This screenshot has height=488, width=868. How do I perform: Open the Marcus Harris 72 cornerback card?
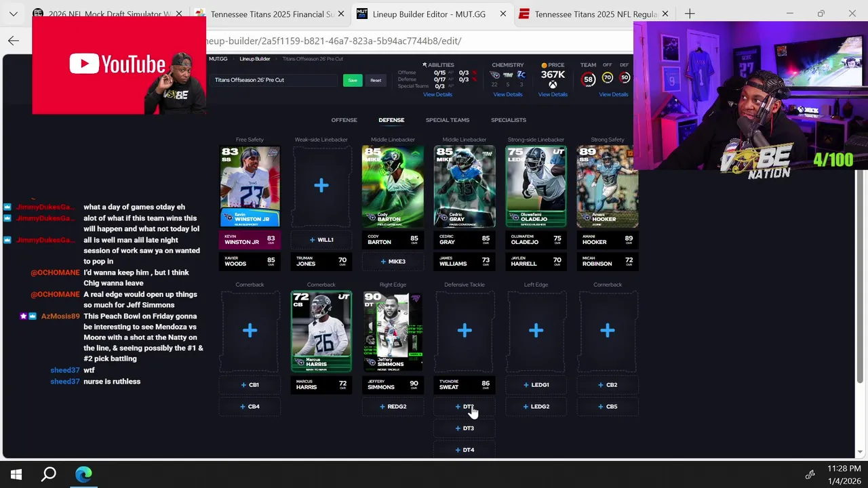[321, 331]
